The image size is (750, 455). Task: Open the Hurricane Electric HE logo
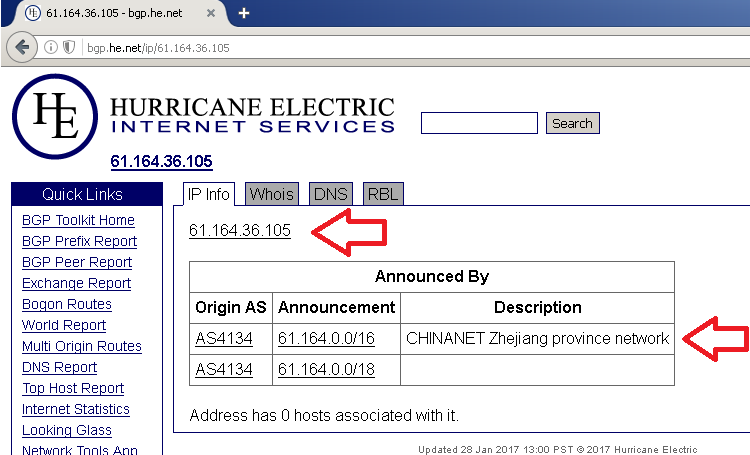[55, 116]
